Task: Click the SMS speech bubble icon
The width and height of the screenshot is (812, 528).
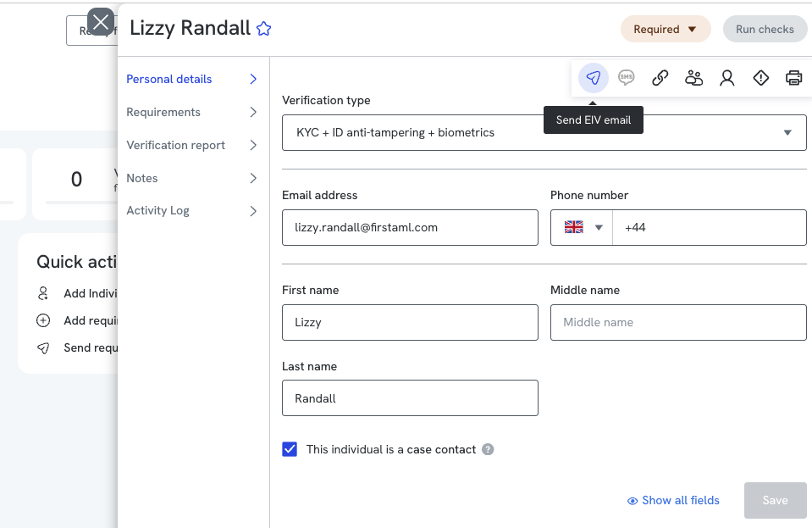Action: point(626,78)
